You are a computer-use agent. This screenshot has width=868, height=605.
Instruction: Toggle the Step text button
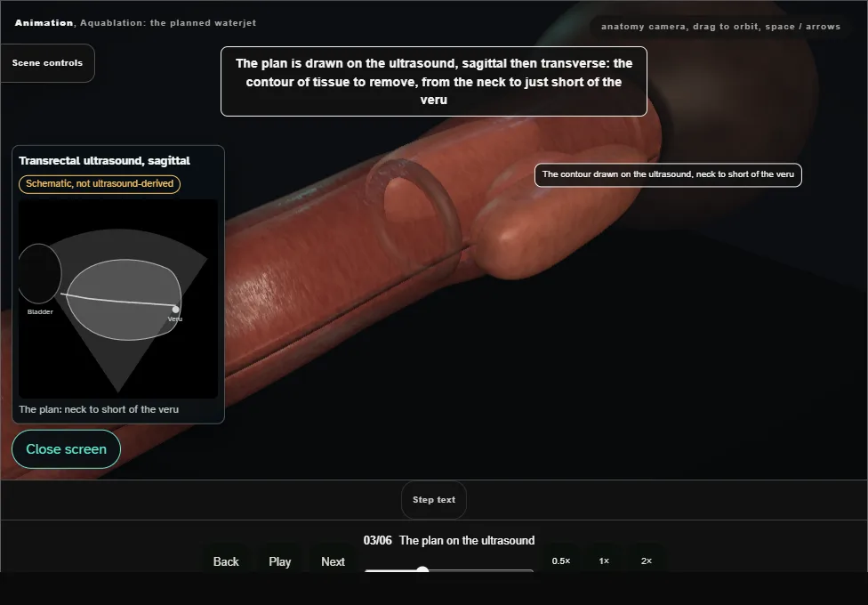point(434,500)
